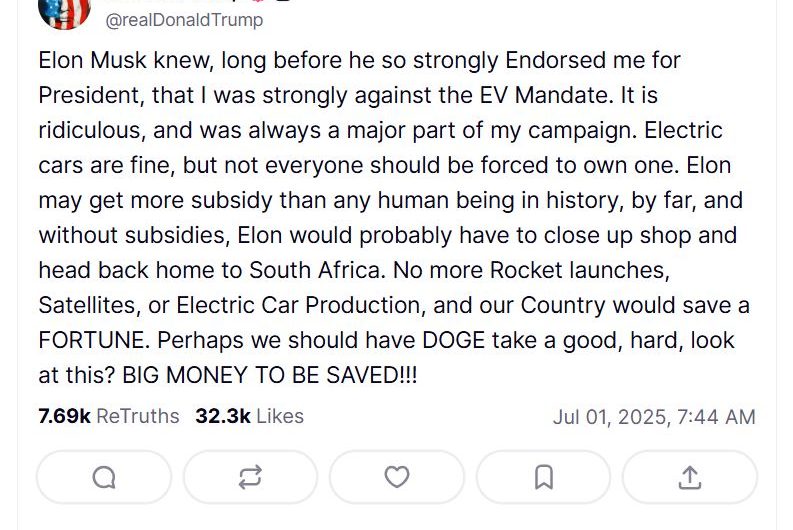This screenshot has width=793, height=530.
Task: Click the Jul 01, 2025 timestamp
Action: pyautogui.click(x=654, y=417)
